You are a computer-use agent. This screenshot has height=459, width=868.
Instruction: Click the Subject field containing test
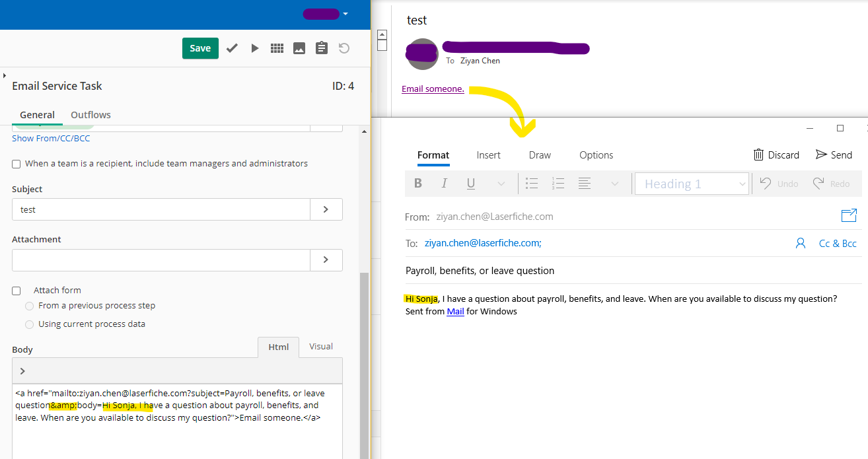161,209
